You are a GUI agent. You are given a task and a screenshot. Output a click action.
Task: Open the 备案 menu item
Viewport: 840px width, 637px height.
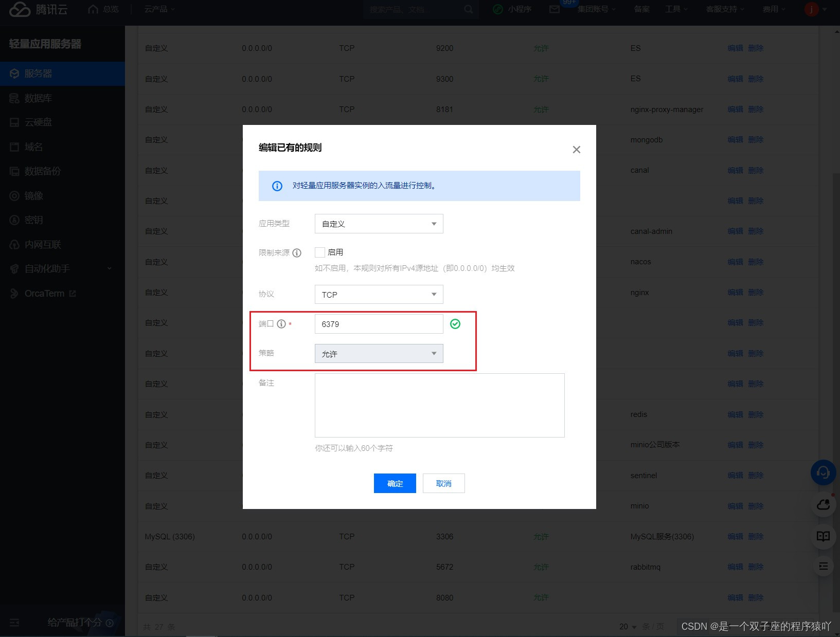pyautogui.click(x=641, y=9)
